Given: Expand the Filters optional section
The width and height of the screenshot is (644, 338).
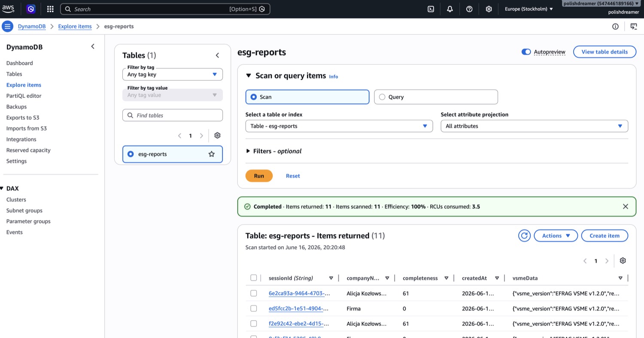Looking at the screenshot, I should coord(273,151).
